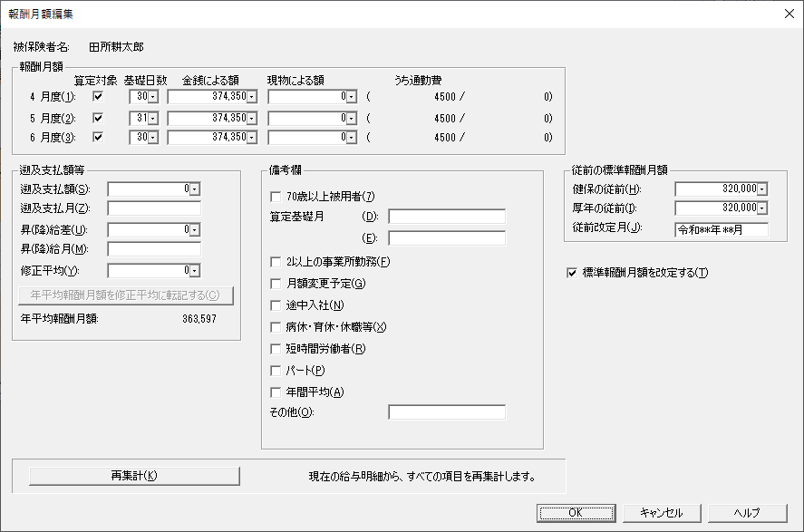Tick the 途中入社(N) checkbox

[x=276, y=305]
